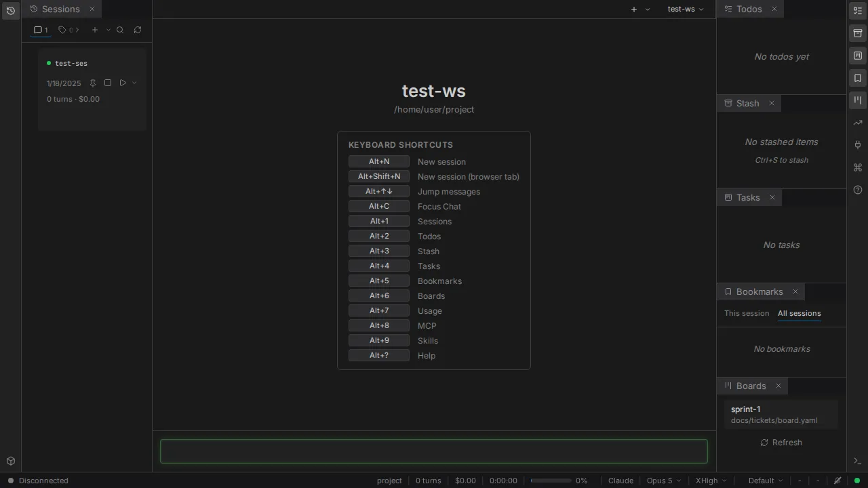Search sessions with the magnifier icon
The width and height of the screenshot is (868, 488).
pyautogui.click(x=120, y=30)
